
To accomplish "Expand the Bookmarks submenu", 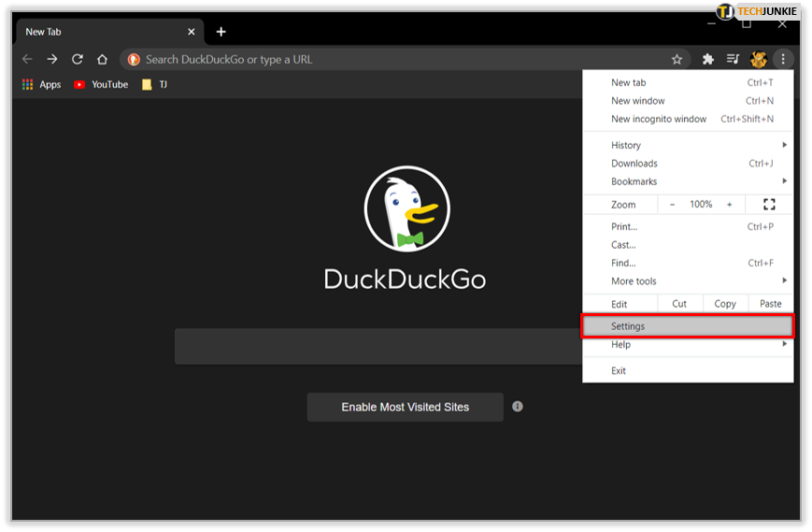I will (688, 181).
